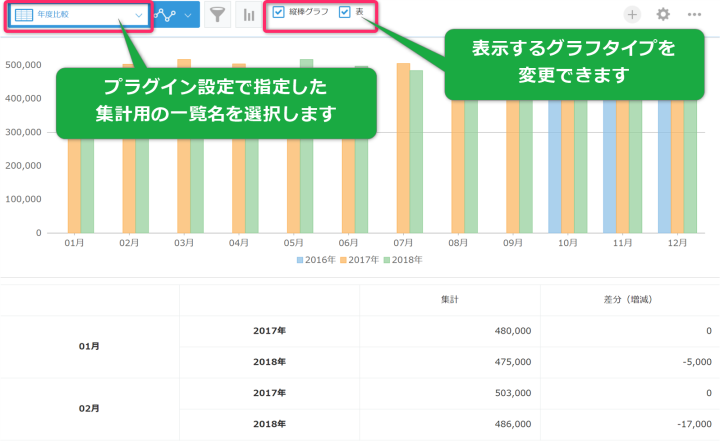Click the 2016年 legend color swatch
720x441 pixels.
point(300,260)
